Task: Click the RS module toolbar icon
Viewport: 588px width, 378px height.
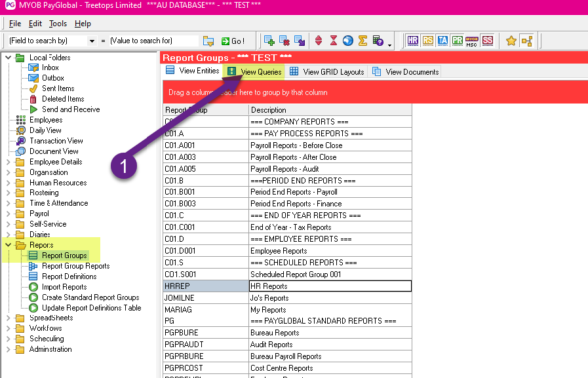Action: tap(428, 41)
